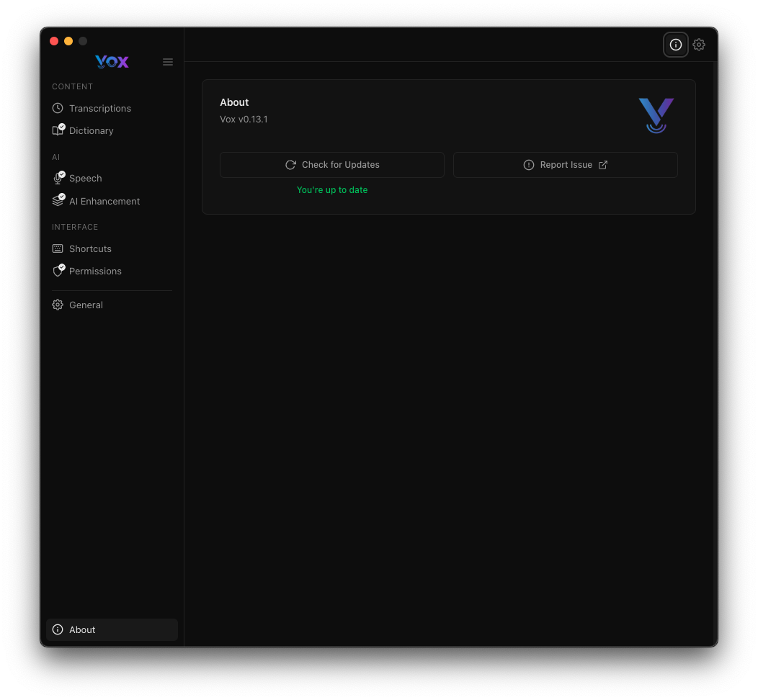Click the Vox logo atop the sidebar
This screenshot has width=758, height=700.
[x=112, y=62]
